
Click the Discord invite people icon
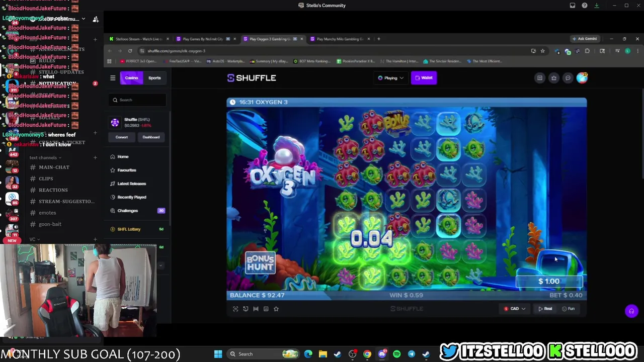pos(96,19)
